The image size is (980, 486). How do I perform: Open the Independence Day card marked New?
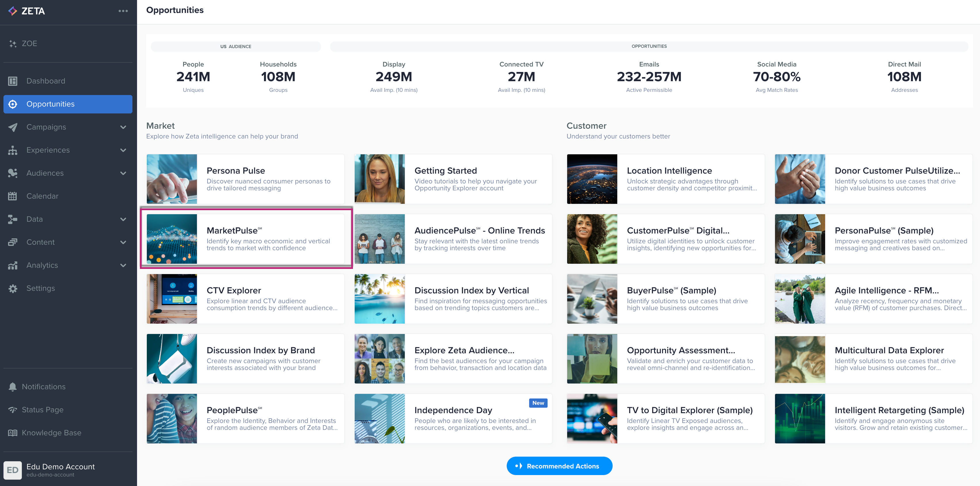453,419
